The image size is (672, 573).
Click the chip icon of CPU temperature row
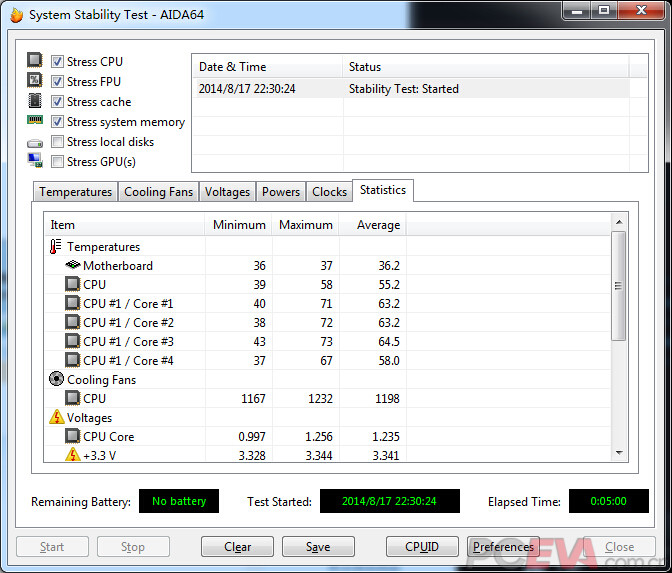coord(72,284)
